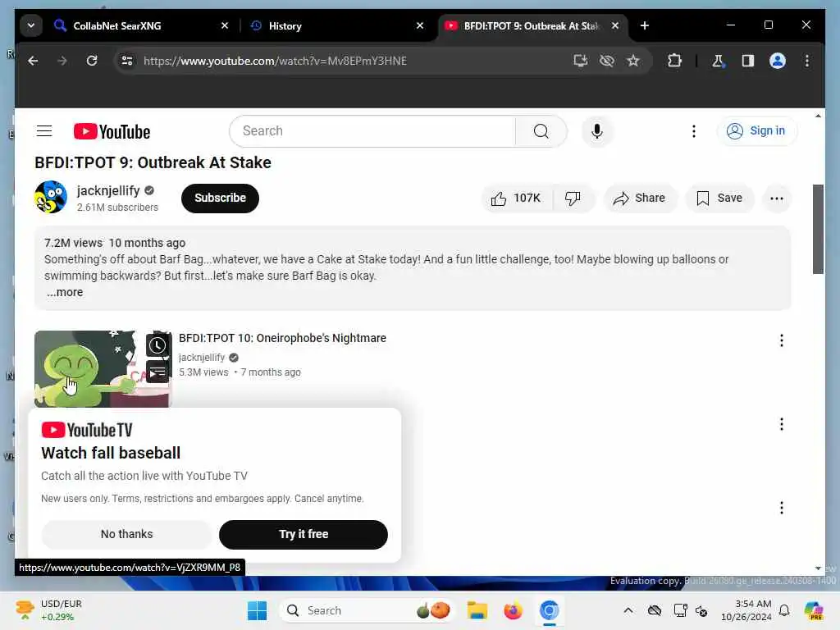The height and width of the screenshot is (630, 840).
Task: Open jacknjellify channel avatar
Action: [x=51, y=197]
